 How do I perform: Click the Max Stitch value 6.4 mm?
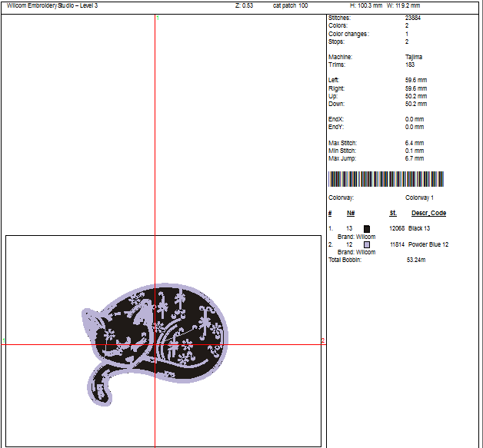(415, 143)
